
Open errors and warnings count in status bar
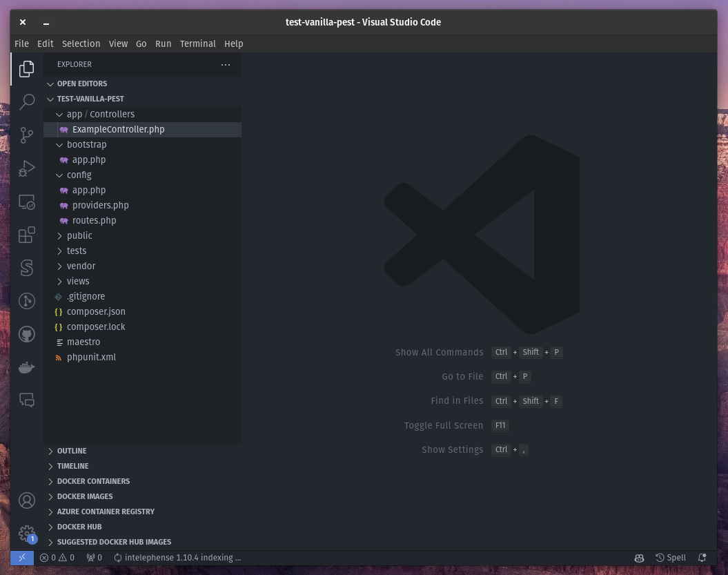point(57,558)
